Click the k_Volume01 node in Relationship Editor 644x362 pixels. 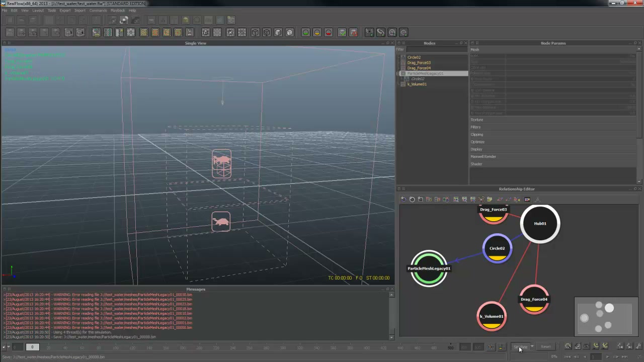(492, 317)
